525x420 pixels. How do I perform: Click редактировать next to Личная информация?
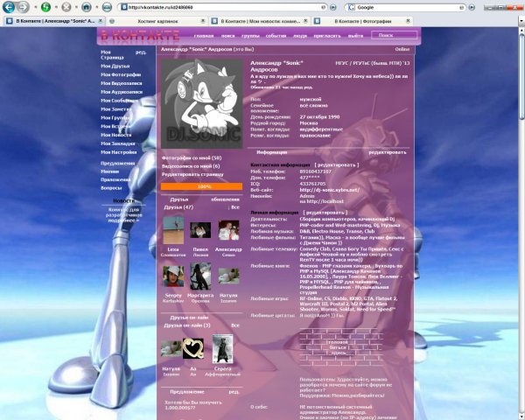325,213
